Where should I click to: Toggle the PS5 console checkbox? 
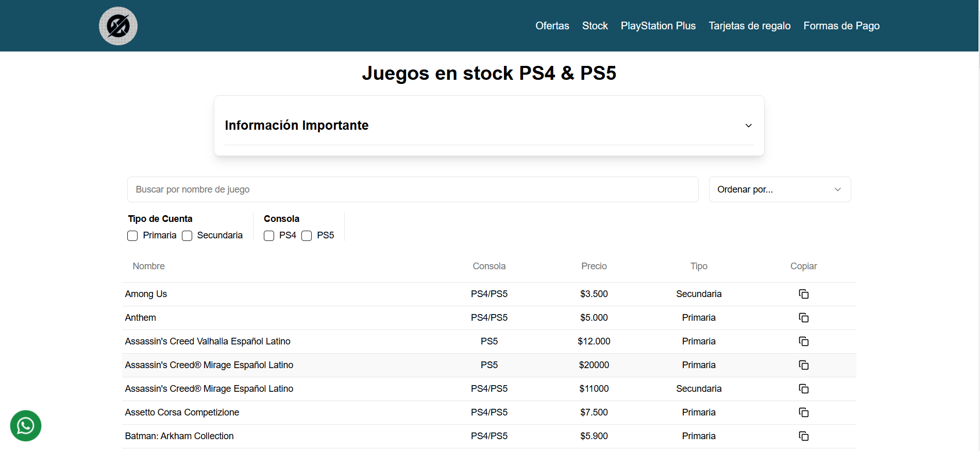click(x=307, y=236)
